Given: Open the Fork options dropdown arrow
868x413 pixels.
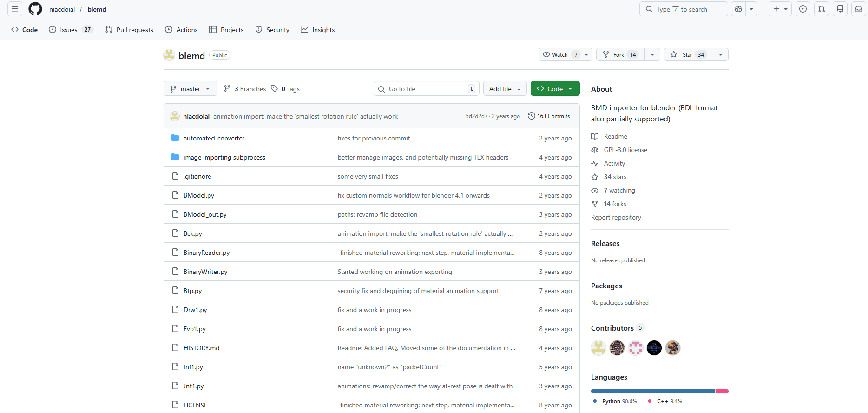Looking at the screenshot, I should tap(652, 55).
